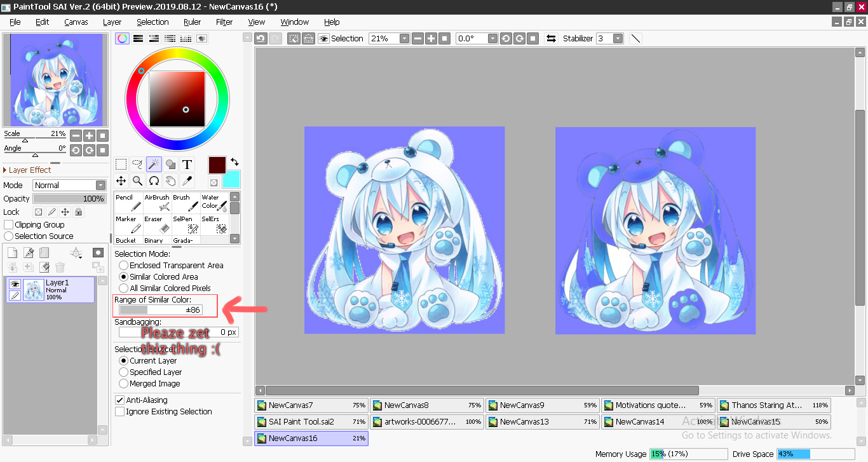This screenshot has width=868, height=462.
Task: Adjust the Range of Similar Color slider
Action: point(160,309)
